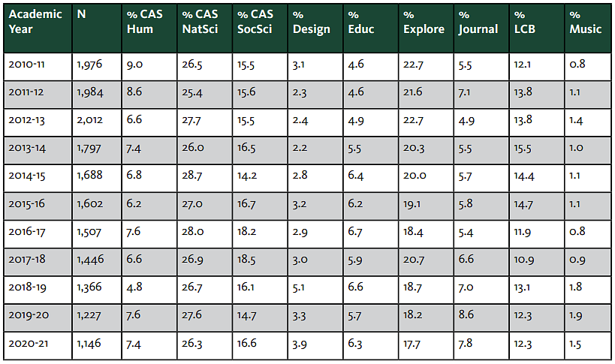Select the 28.7 NatSci percentage cell
The width and height of the screenshot is (615, 364).
[x=203, y=176]
